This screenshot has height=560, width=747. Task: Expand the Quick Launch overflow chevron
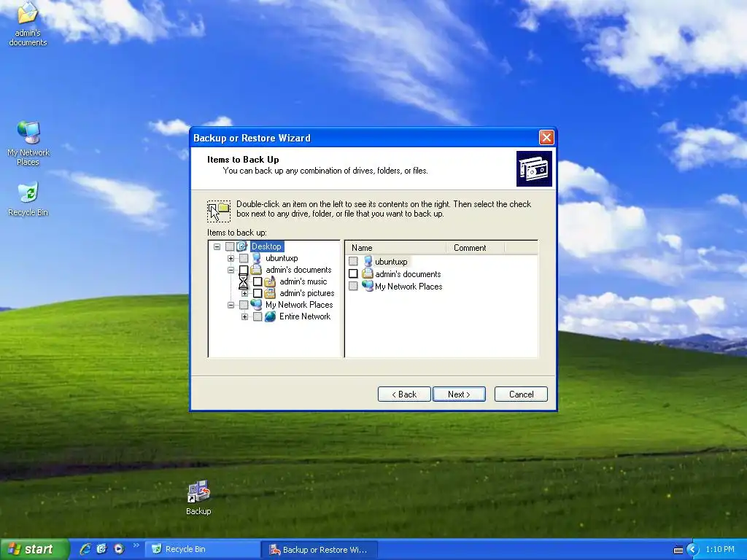136,545
